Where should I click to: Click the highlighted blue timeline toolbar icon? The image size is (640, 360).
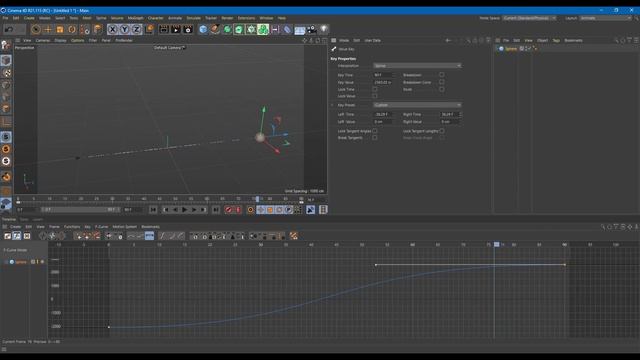coord(149,236)
